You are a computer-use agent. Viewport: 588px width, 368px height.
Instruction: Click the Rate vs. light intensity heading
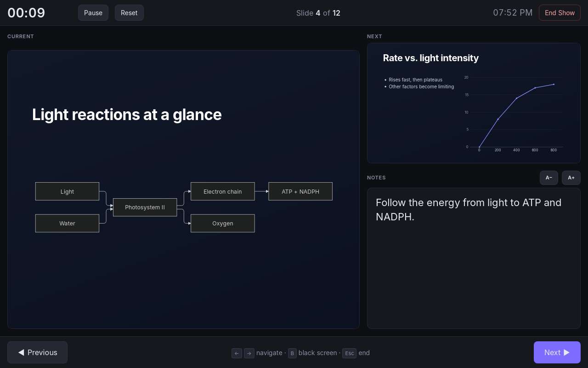[431, 58]
